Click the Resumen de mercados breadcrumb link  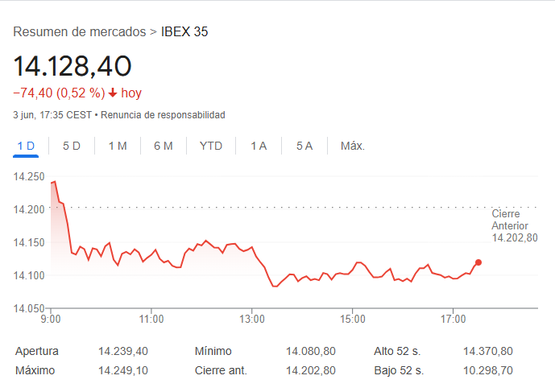(x=80, y=32)
